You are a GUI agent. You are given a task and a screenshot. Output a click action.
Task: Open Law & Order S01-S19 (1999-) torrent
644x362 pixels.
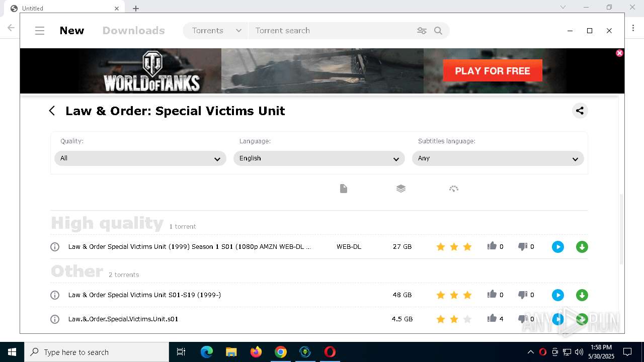(144, 295)
